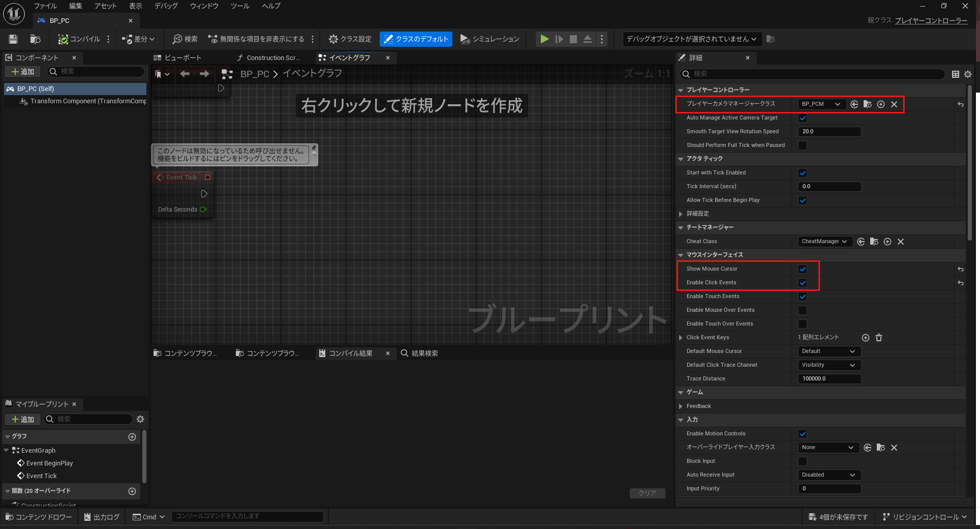Click the save blueprint icon in toolbar
Image resolution: width=980 pixels, height=529 pixels.
(13, 39)
